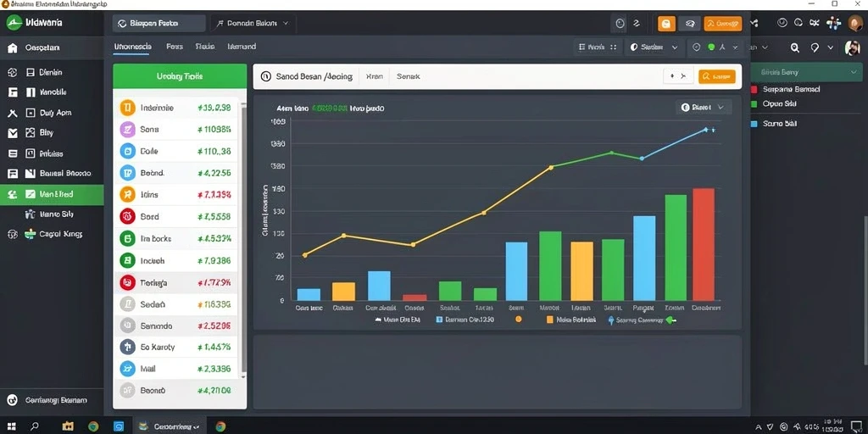Click the home icon in the left sidebar
The image size is (868, 434).
coord(12,48)
